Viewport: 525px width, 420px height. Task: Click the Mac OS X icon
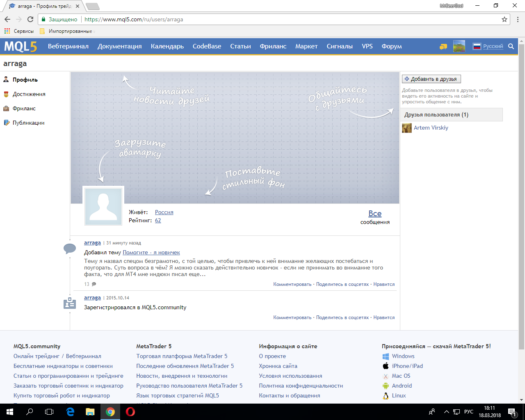(386, 376)
